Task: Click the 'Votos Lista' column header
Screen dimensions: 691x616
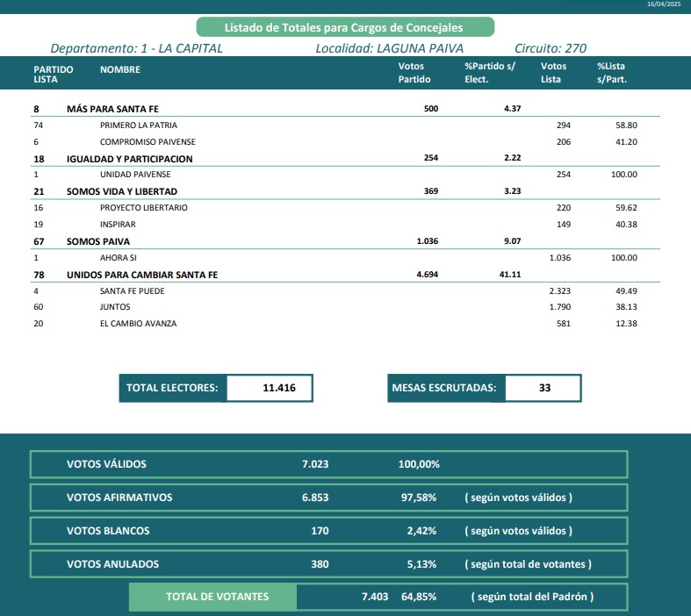Action: (x=553, y=72)
